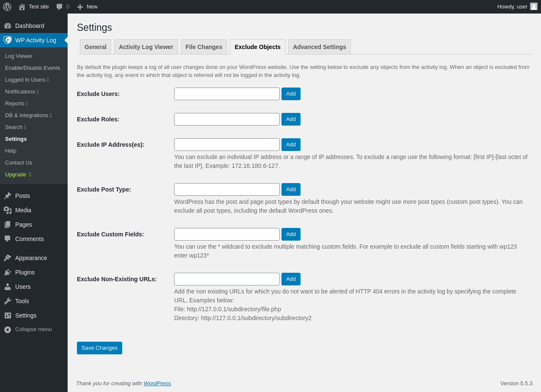Viewport: 541px width, 392px height.
Task: Follow the WordPress footer link
Action: (x=157, y=384)
